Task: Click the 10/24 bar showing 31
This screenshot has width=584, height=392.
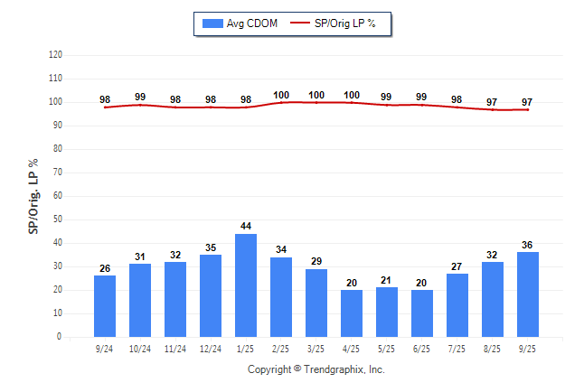Action: tap(140, 301)
